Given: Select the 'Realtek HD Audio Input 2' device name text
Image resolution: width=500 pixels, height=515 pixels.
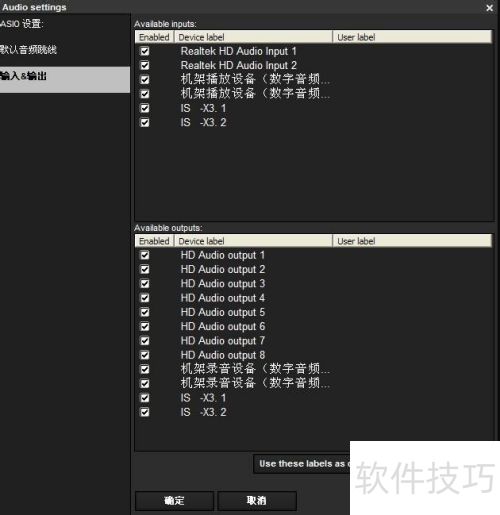Looking at the screenshot, I should (x=238, y=65).
